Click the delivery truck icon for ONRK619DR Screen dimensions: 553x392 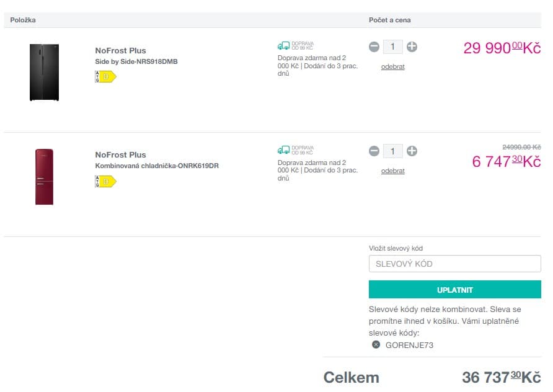[284, 149]
